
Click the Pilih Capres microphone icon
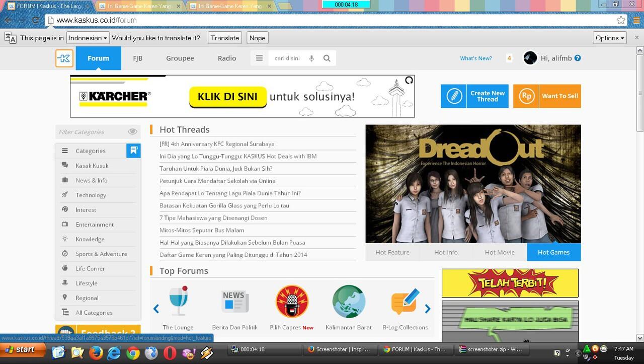coord(292,301)
